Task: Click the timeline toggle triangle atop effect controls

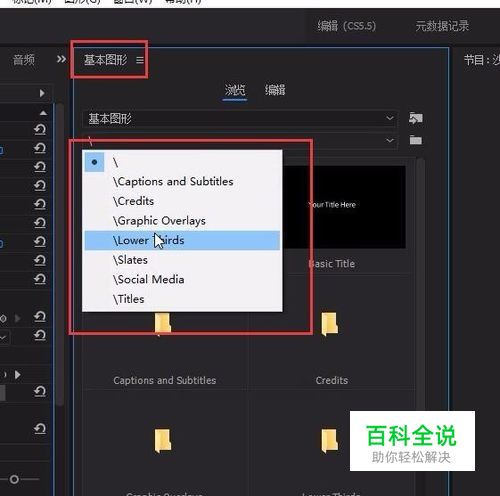Action: 42,93
